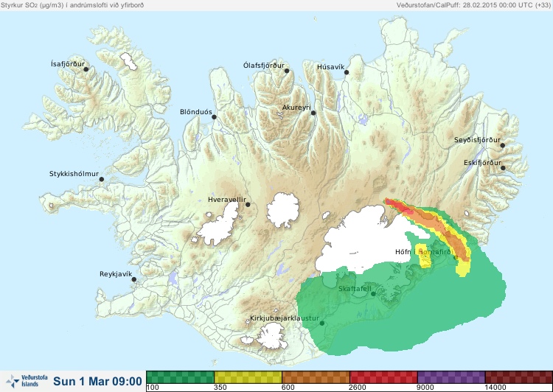Click the 'Reykjavík' map label
553x392 pixels.
point(116,274)
